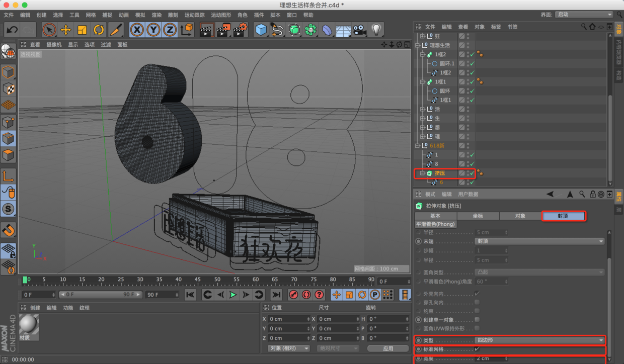Toggle the X axis lock
The height and width of the screenshot is (364, 624).
(x=136, y=30)
